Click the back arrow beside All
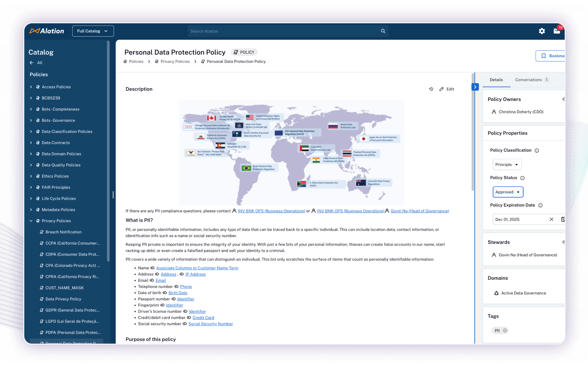 tap(31, 63)
